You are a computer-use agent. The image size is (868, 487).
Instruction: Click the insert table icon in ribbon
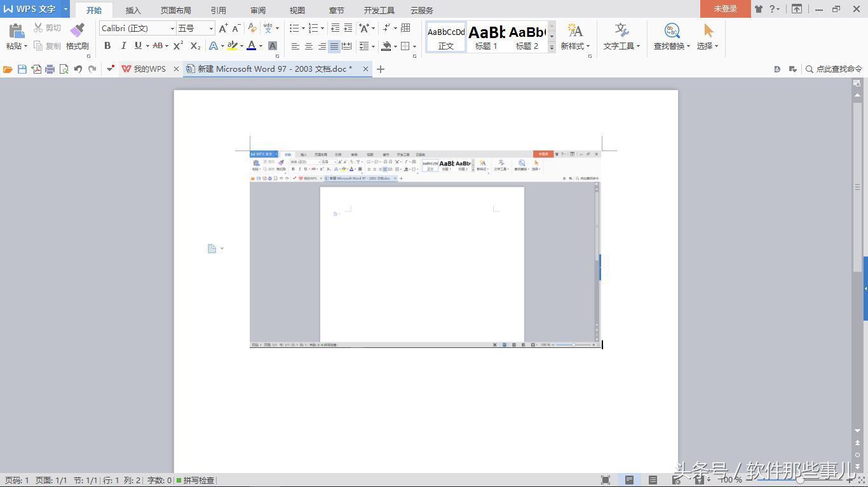point(405,28)
